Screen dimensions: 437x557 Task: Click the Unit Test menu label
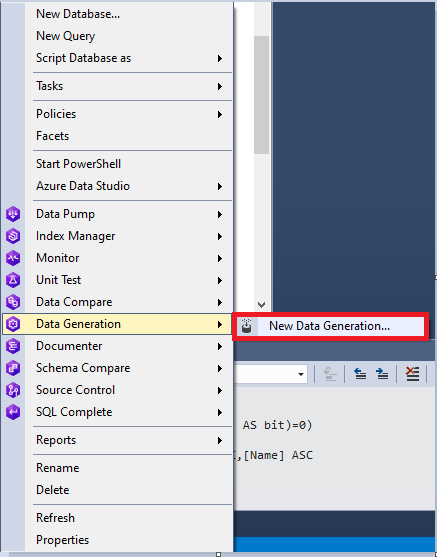point(59,280)
